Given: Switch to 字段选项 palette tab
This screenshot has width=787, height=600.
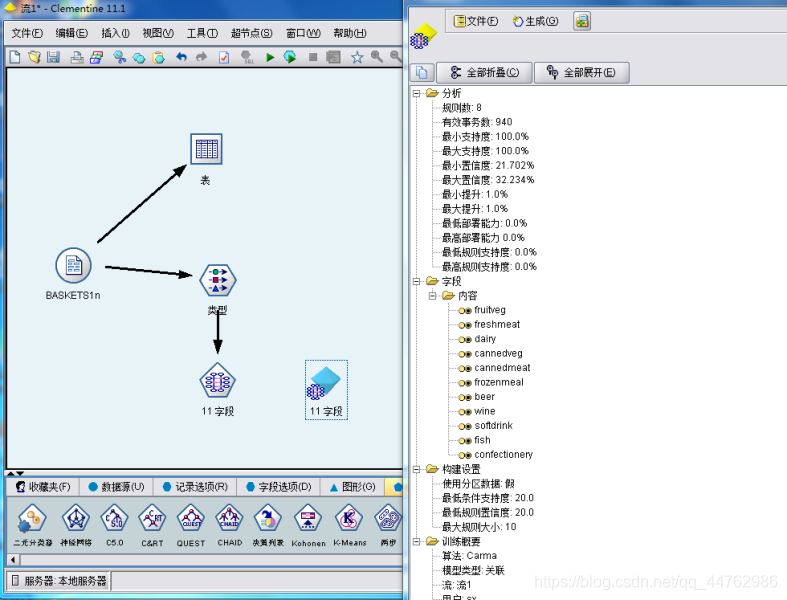Looking at the screenshot, I should (280, 487).
